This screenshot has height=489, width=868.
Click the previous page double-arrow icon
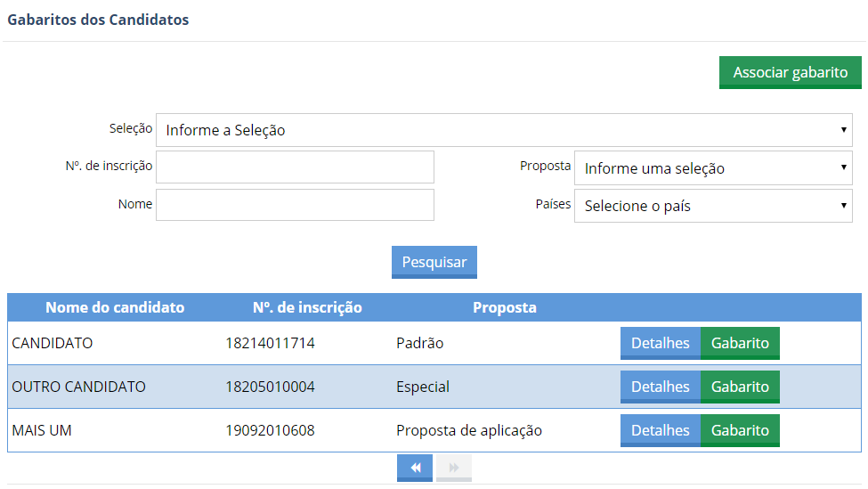click(x=415, y=468)
